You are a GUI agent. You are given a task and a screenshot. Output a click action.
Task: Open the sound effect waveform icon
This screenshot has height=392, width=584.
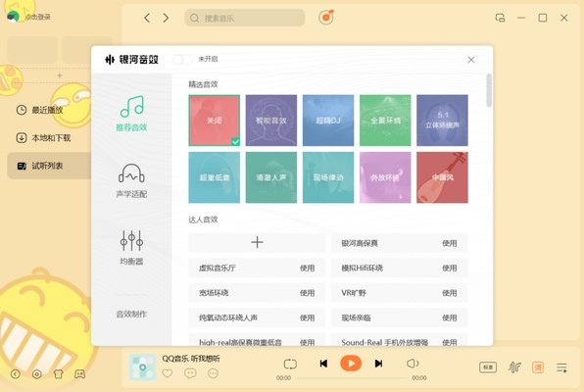[x=514, y=367]
